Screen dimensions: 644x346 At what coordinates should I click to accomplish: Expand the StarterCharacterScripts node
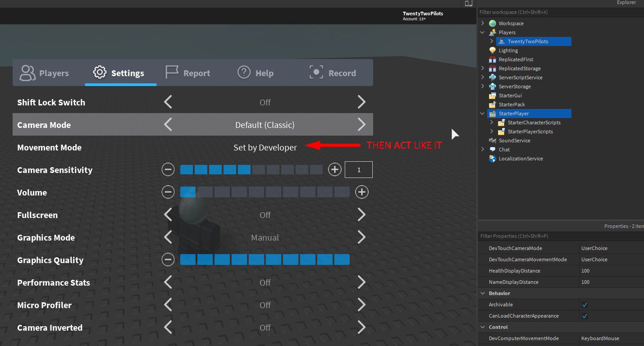(492, 123)
